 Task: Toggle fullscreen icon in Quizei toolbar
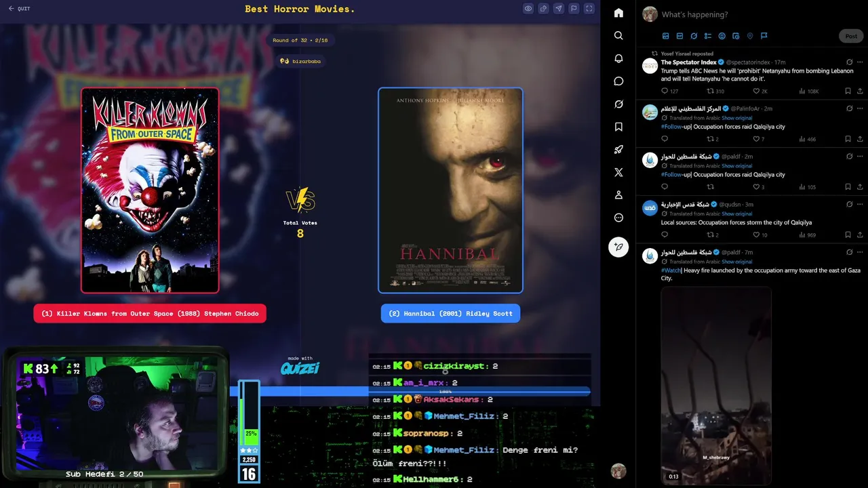(x=589, y=9)
